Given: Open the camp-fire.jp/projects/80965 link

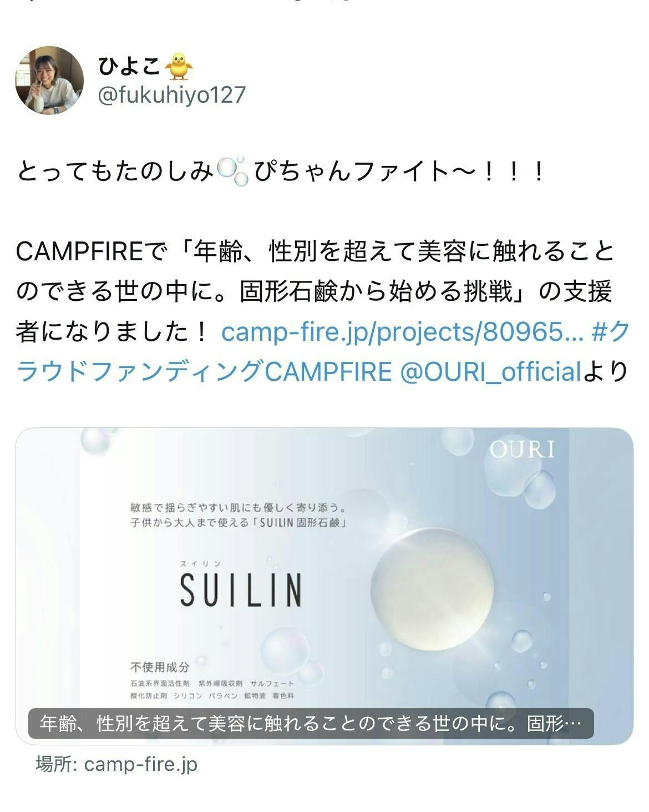Looking at the screenshot, I should pos(402,332).
